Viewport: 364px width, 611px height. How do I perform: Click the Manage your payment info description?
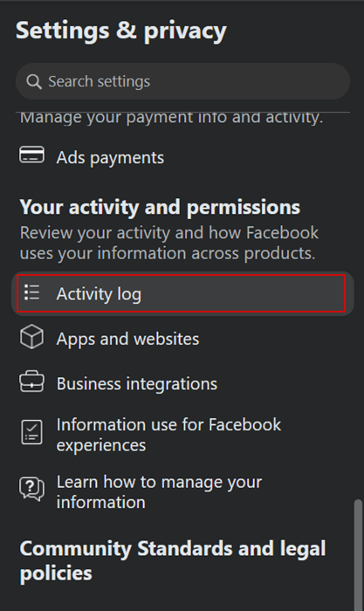[x=171, y=118]
